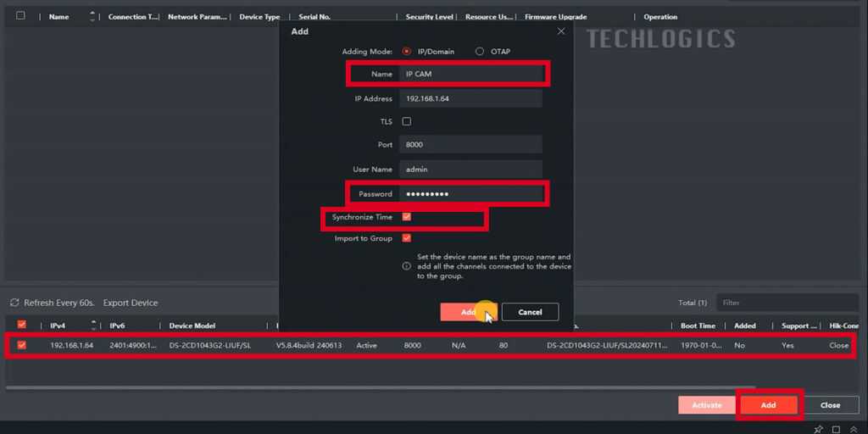Image resolution: width=868 pixels, height=434 pixels.
Task: Click the up arrow icon at bottom right
Action: (x=853, y=429)
